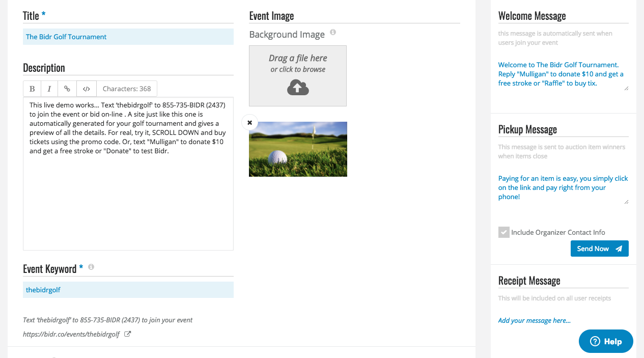Apply bold formatting in the Description editor
This screenshot has height=358, width=644.
point(32,88)
